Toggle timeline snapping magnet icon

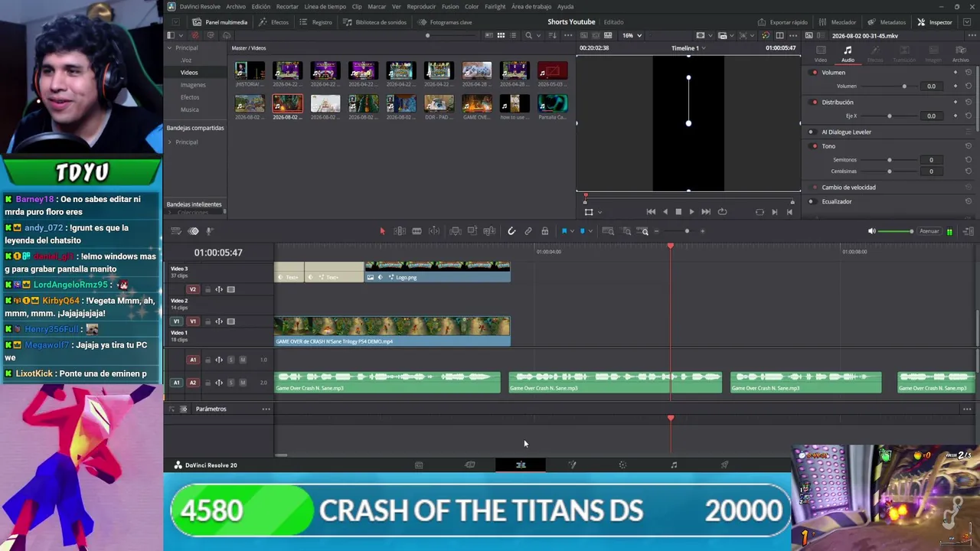point(511,231)
